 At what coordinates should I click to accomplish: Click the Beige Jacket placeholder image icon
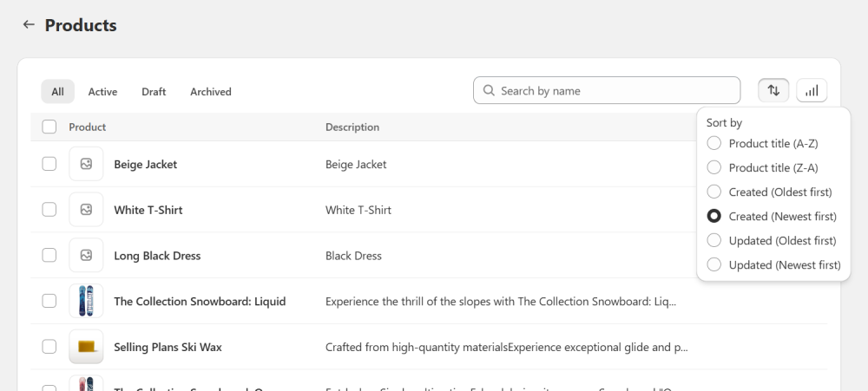tap(86, 164)
